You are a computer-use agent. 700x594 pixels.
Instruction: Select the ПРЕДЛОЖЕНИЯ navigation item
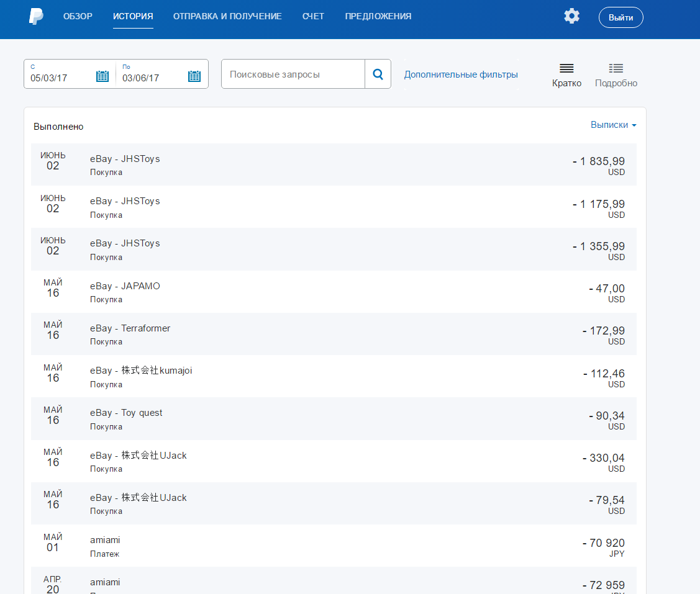pos(378,17)
